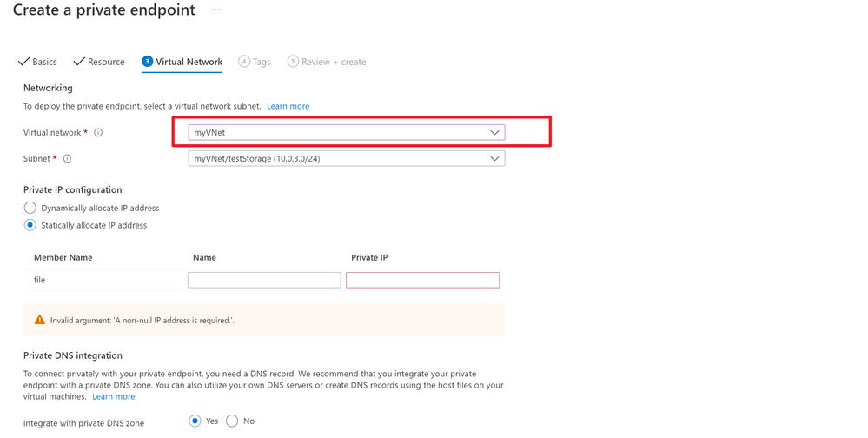This screenshot has height=438, width=868.
Task: Click the Tags step number icon
Action: click(244, 62)
